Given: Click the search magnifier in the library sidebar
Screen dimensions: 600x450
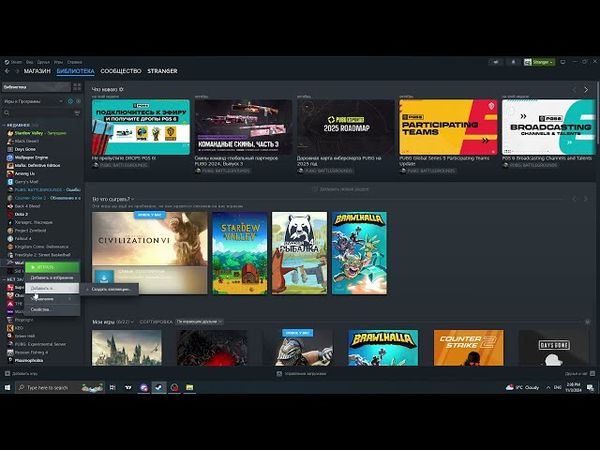Looking at the screenshot, I should pyautogui.click(x=7, y=113).
